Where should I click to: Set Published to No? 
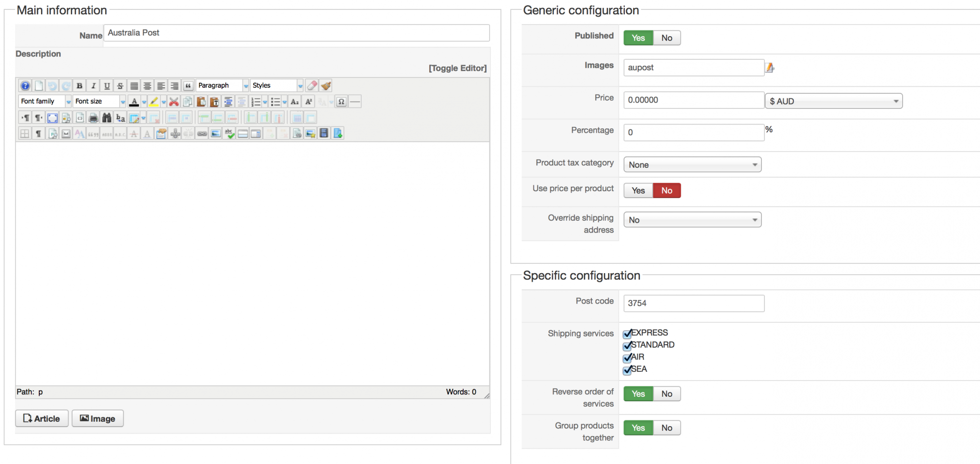click(x=666, y=38)
